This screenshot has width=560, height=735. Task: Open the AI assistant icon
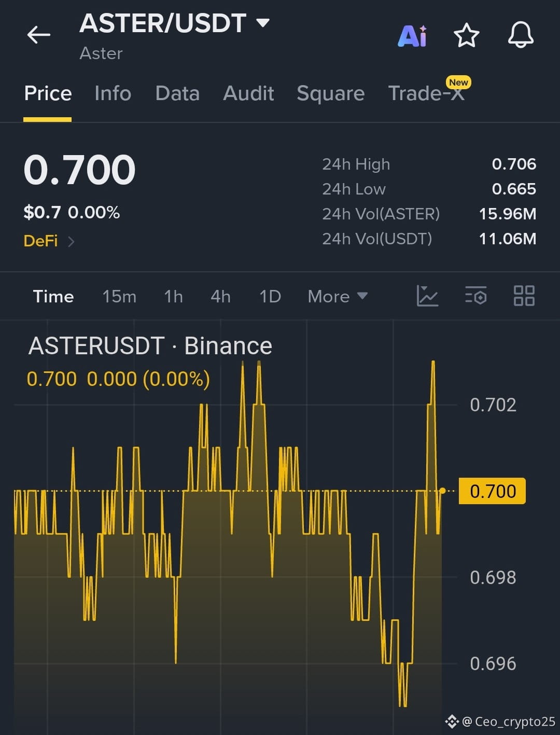coord(413,36)
